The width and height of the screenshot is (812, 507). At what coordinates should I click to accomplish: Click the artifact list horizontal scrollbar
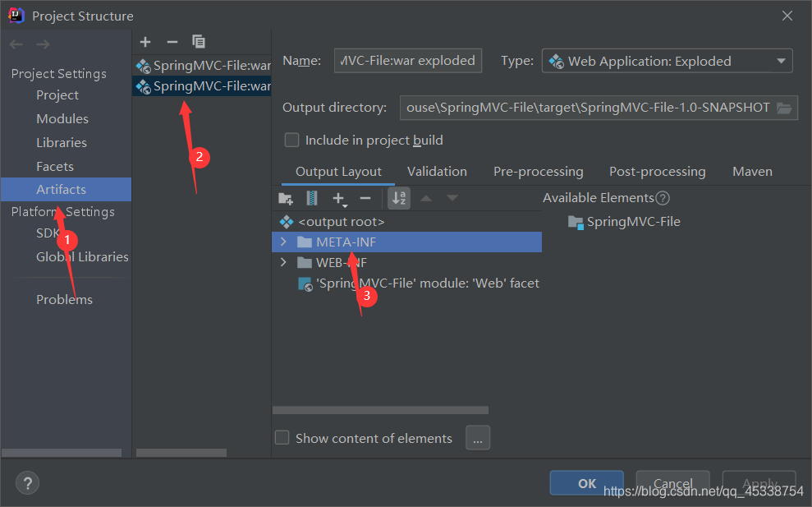pyautogui.click(x=181, y=453)
